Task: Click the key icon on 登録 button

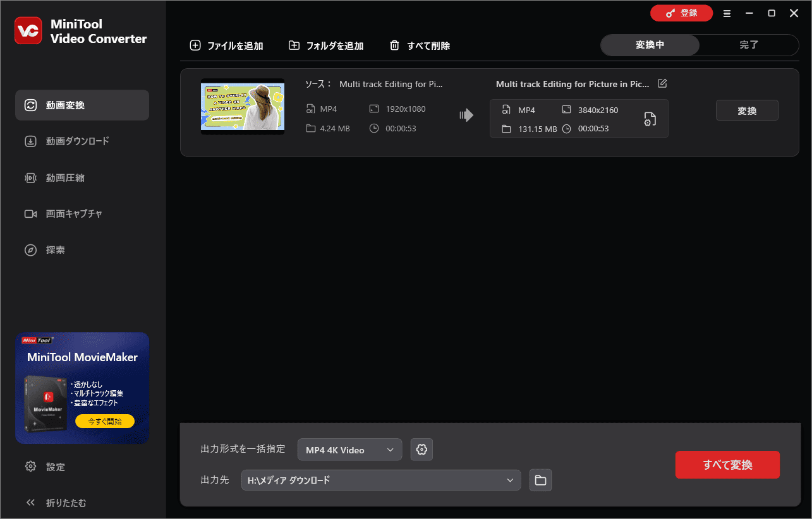Action: coord(670,13)
